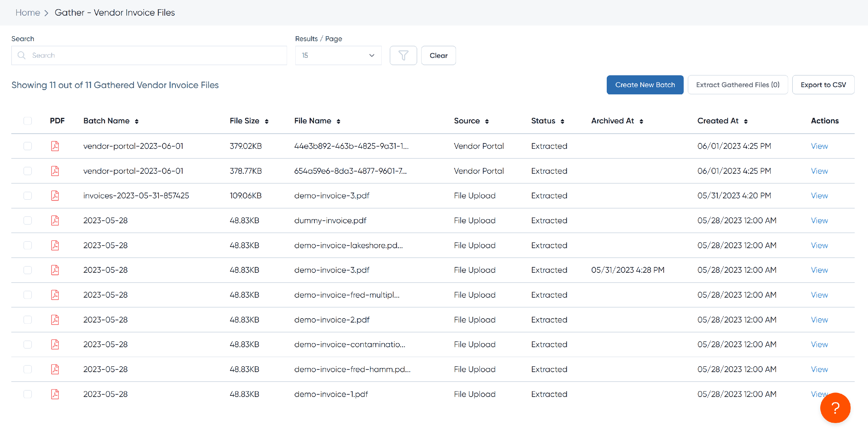Open the PDF icon for dummy-invoice.pdf
Image resolution: width=868 pixels, height=432 pixels.
tap(55, 220)
